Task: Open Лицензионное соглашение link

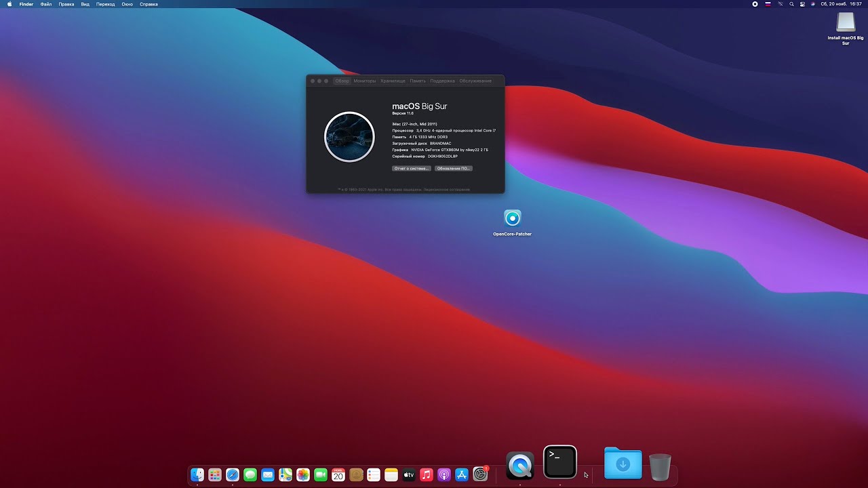Action: (x=447, y=190)
